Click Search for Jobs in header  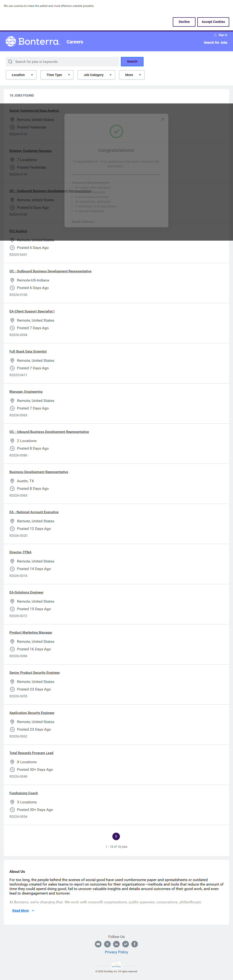tap(216, 43)
